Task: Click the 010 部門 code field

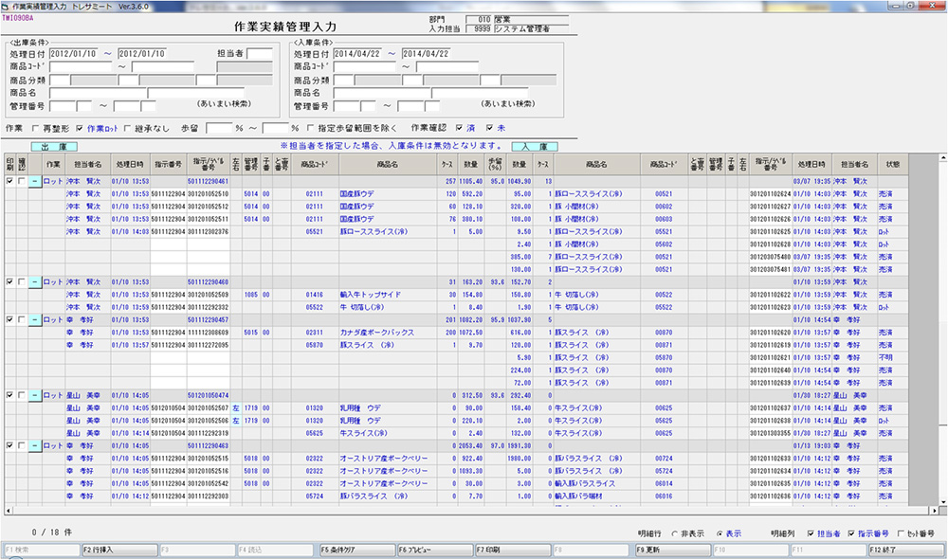Action: coord(480,19)
